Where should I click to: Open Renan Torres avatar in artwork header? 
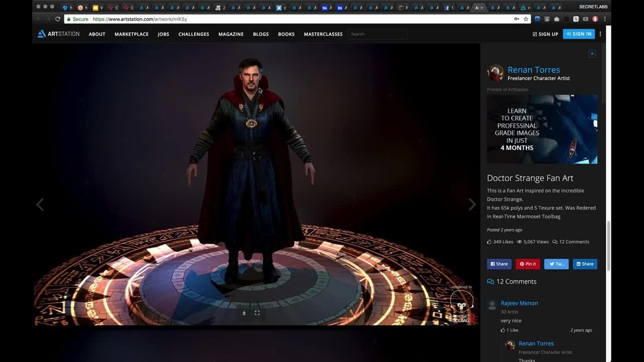click(495, 73)
